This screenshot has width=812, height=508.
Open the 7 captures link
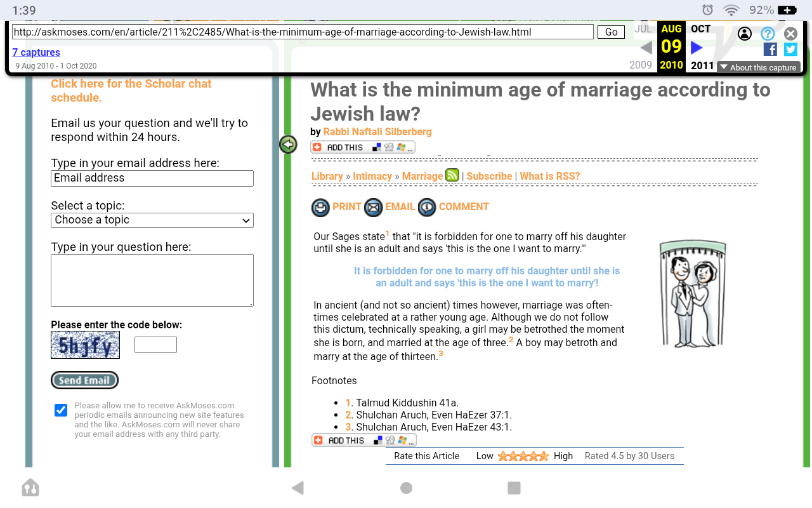point(36,52)
